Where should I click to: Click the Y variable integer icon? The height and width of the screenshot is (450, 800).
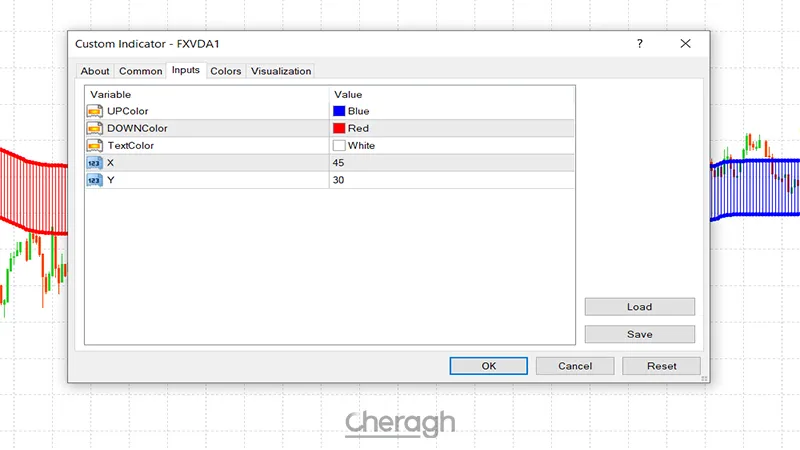pyautogui.click(x=95, y=179)
